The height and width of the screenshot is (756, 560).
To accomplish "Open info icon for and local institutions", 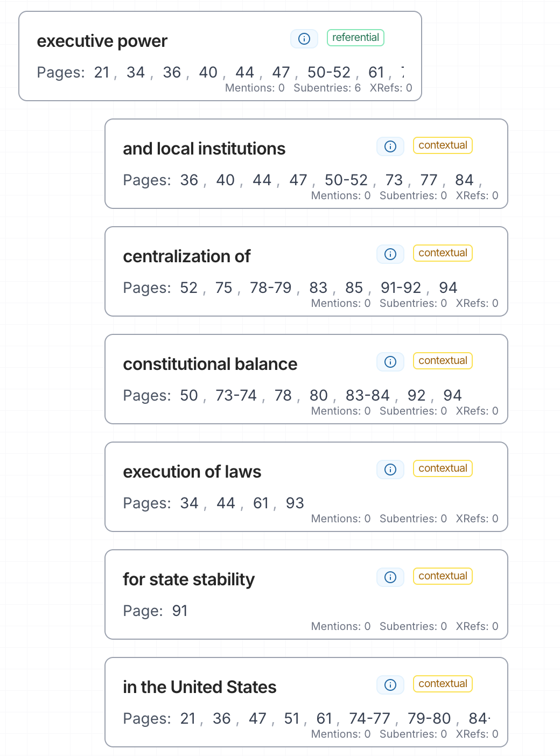I will 390,146.
